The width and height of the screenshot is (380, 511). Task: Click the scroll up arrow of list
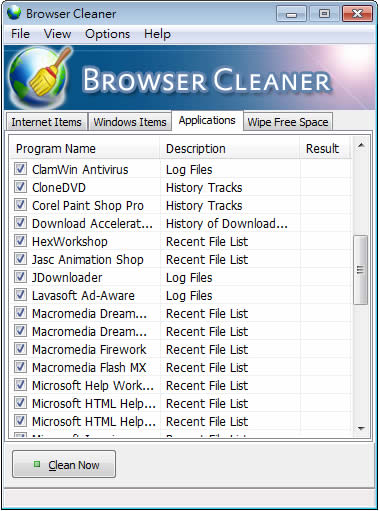pos(361,145)
